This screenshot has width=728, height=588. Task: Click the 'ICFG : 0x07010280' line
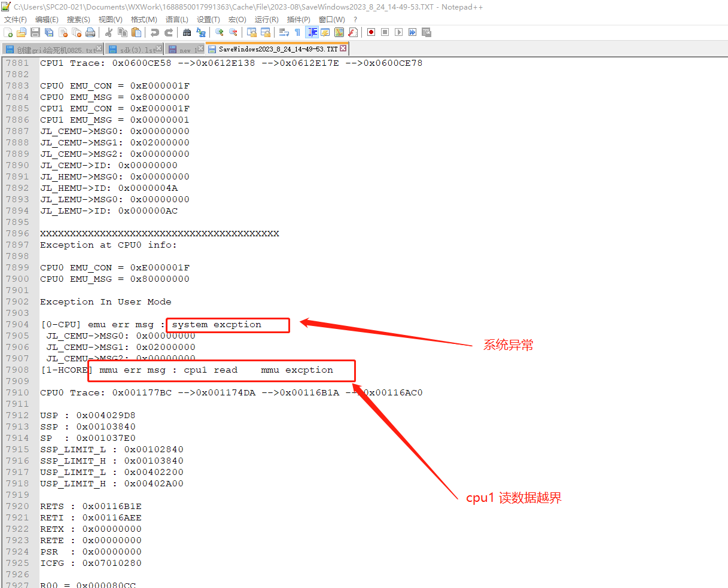click(x=91, y=563)
